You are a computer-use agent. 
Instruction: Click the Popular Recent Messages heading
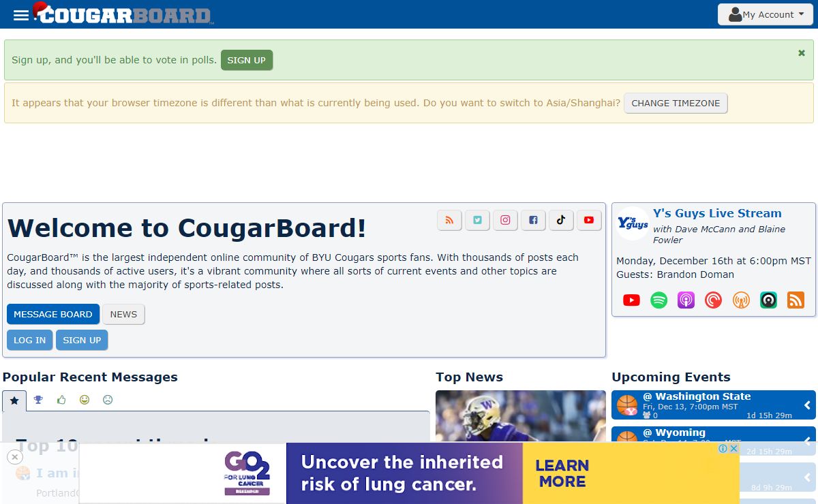point(90,377)
